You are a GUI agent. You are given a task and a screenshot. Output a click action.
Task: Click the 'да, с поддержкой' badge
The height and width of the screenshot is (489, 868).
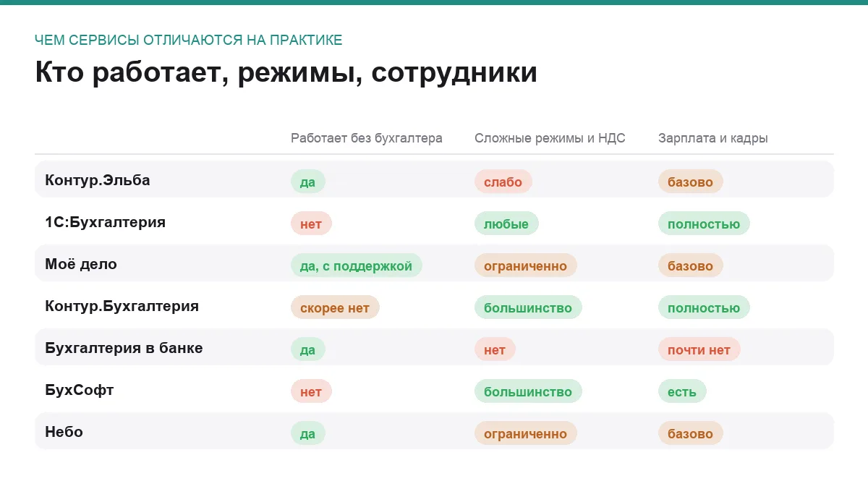[x=356, y=265]
